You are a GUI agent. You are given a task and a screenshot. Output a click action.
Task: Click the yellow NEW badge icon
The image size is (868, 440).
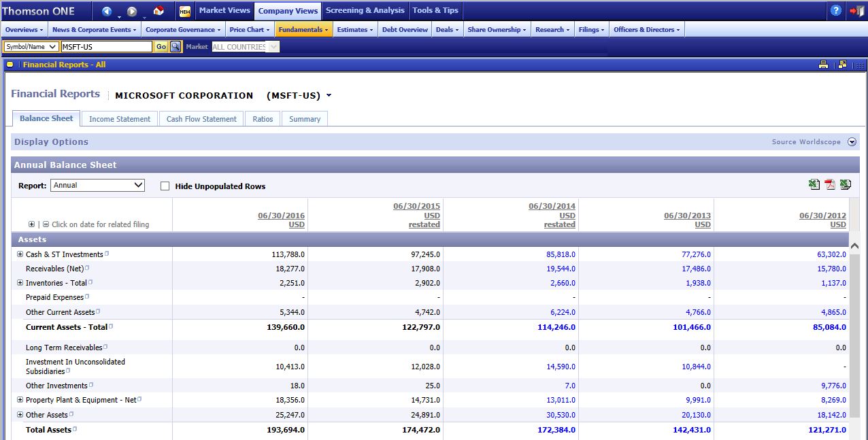click(x=185, y=11)
